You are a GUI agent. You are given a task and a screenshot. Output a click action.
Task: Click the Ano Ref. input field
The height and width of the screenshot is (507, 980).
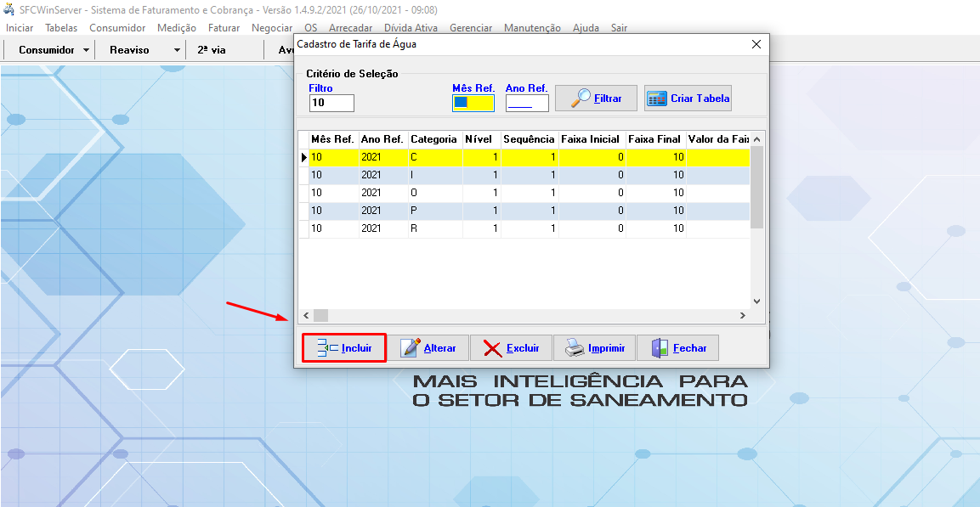526,104
